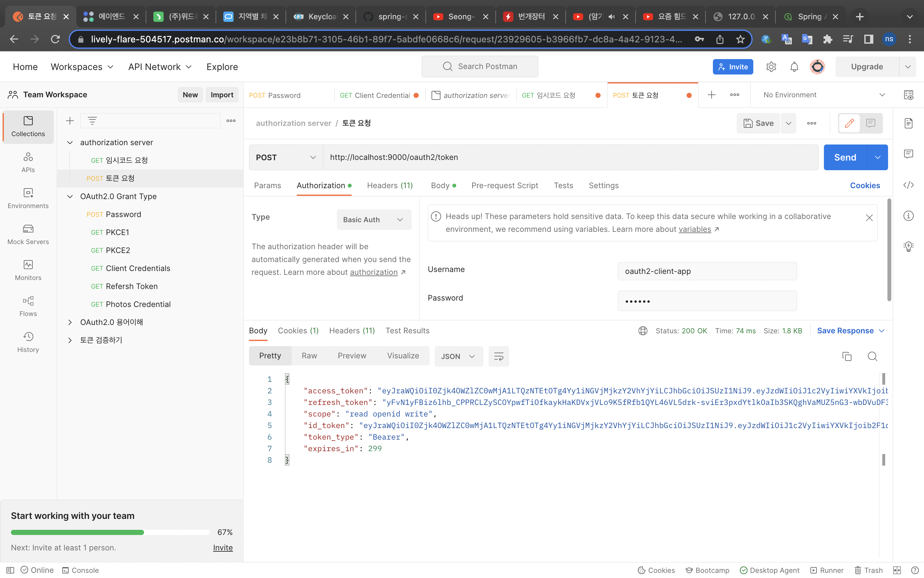Search within the response body
The image size is (924, 578).
872,356
